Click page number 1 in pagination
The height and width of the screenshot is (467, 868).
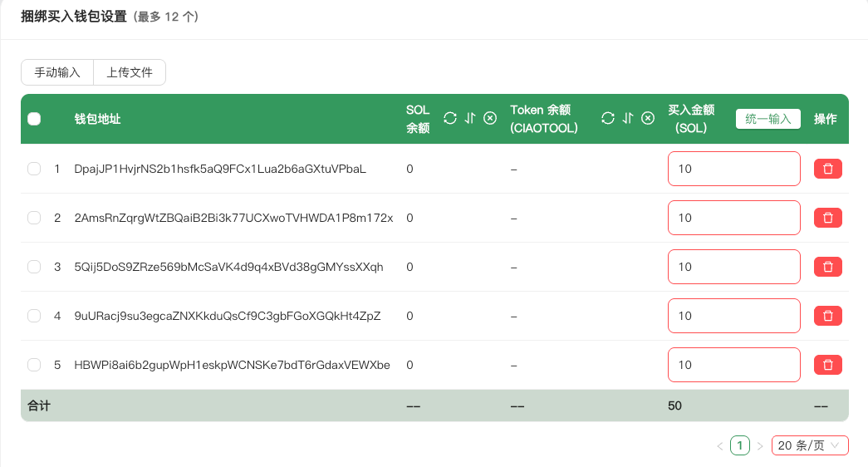739,445
